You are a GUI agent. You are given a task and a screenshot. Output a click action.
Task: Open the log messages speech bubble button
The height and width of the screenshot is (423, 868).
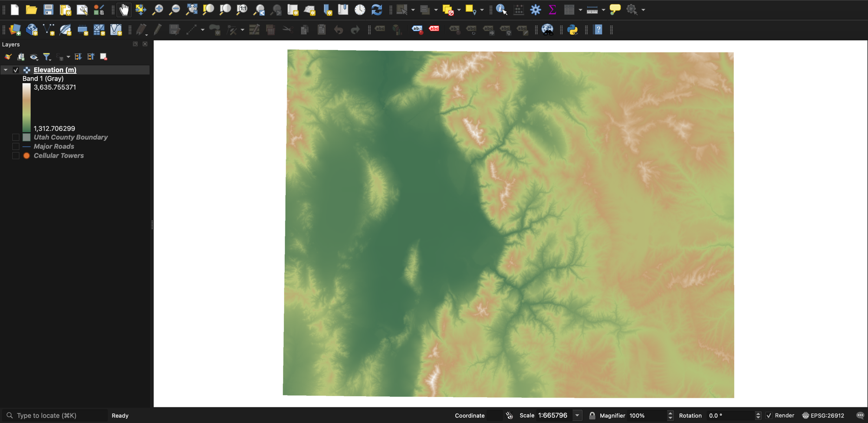[860, 416]
